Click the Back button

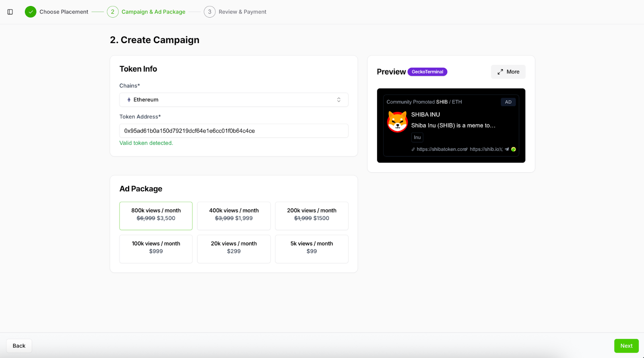click(19, 346)
